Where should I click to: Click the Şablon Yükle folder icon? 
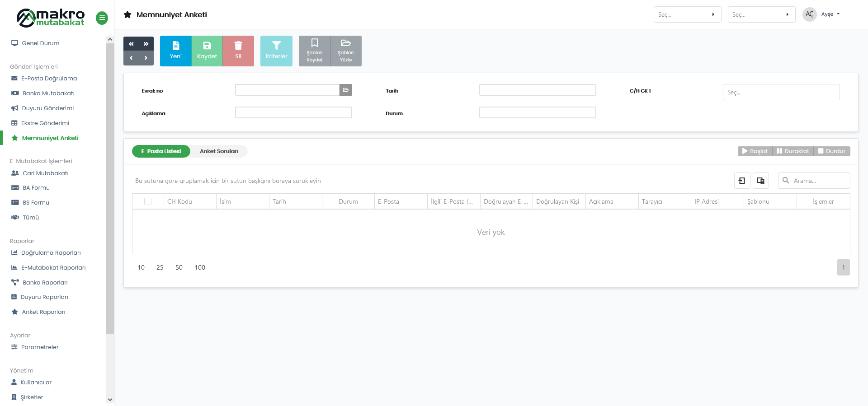click(x=346, y=43)
